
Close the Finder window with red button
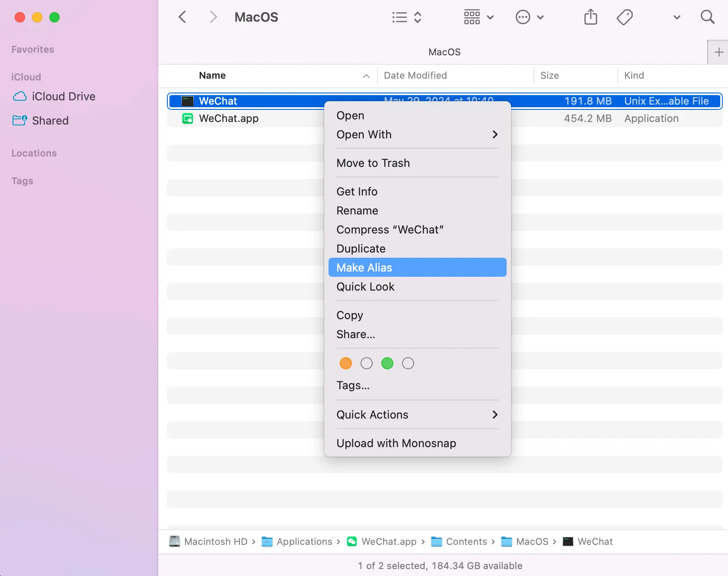20,17
